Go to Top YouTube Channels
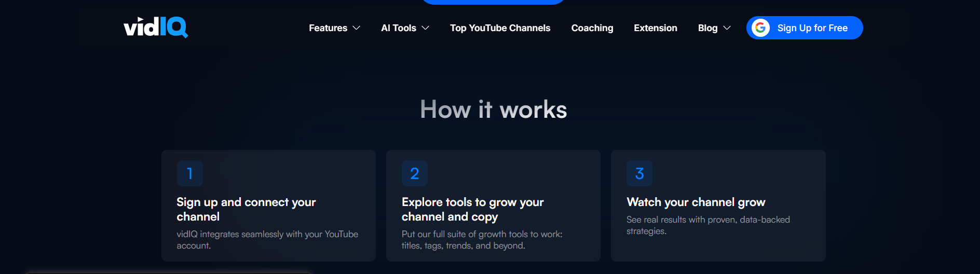Viewport: 980px width, 274px height. 500,28
